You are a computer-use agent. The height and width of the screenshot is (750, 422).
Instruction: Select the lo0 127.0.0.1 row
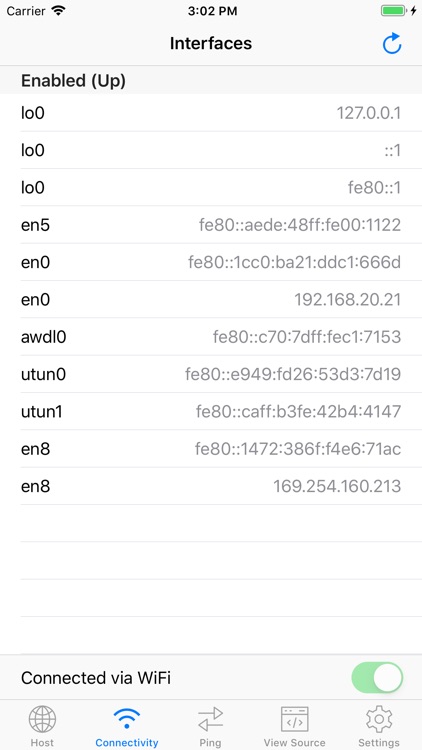pyautogui.click(x=211, y=113)
